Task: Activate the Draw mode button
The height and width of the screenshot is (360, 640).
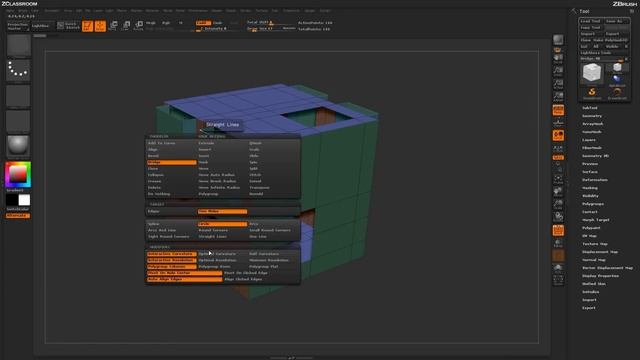Action: [100, 26]
